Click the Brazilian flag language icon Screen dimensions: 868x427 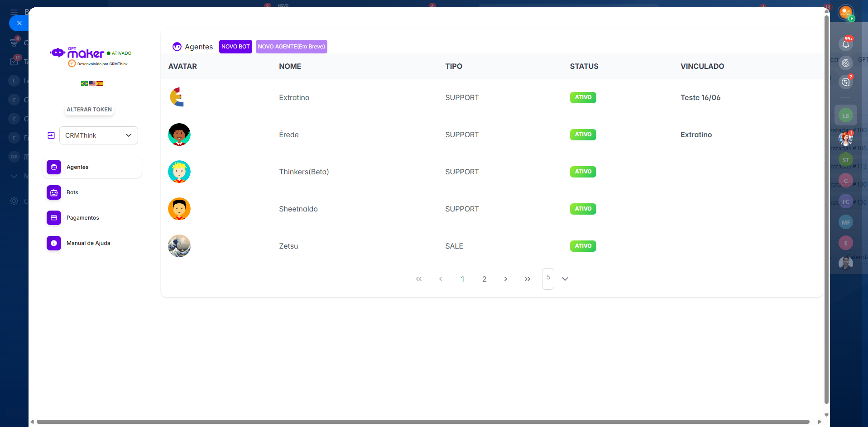(x=84, y=83)
